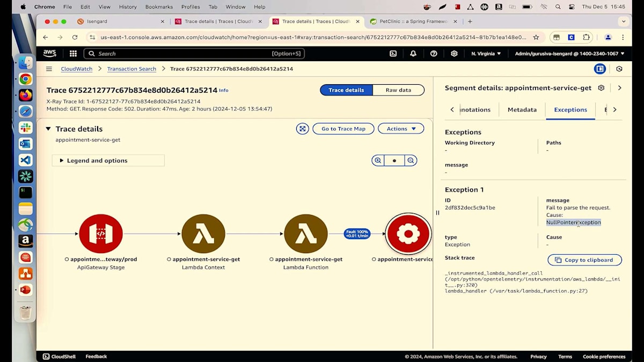Bookmark this page with the star

(x=536, y=38)
